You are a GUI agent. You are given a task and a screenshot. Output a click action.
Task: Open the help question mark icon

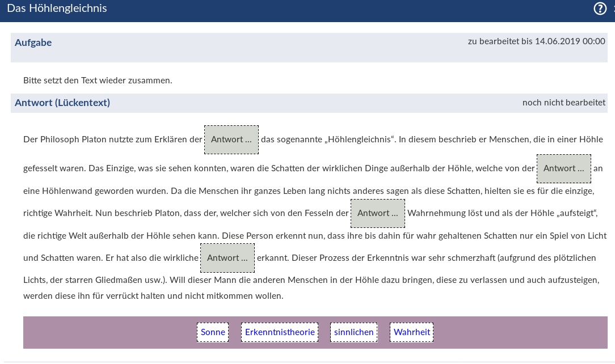(600, 9)
